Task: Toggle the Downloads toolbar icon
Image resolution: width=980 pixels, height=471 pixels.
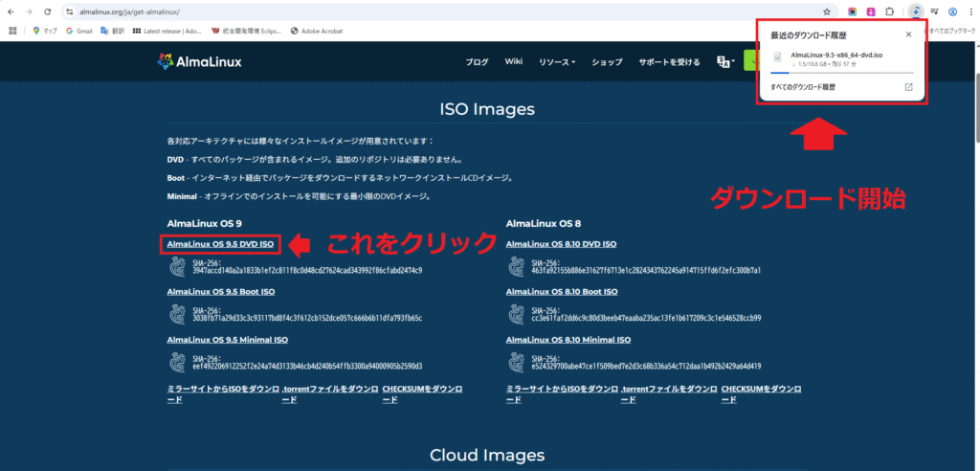Action: (x=916, y=11)
